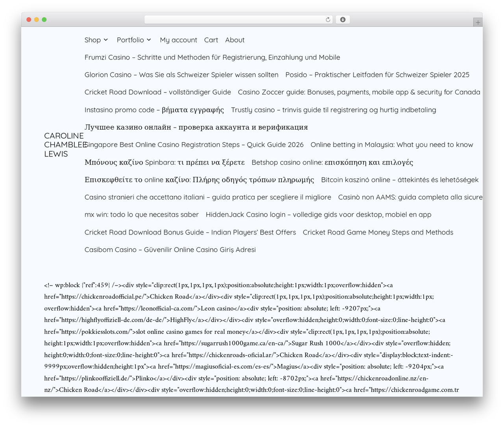Open Frumzi Casino Registrierung link
Screen dimensions: 504x427
click(x=212, y=58)
